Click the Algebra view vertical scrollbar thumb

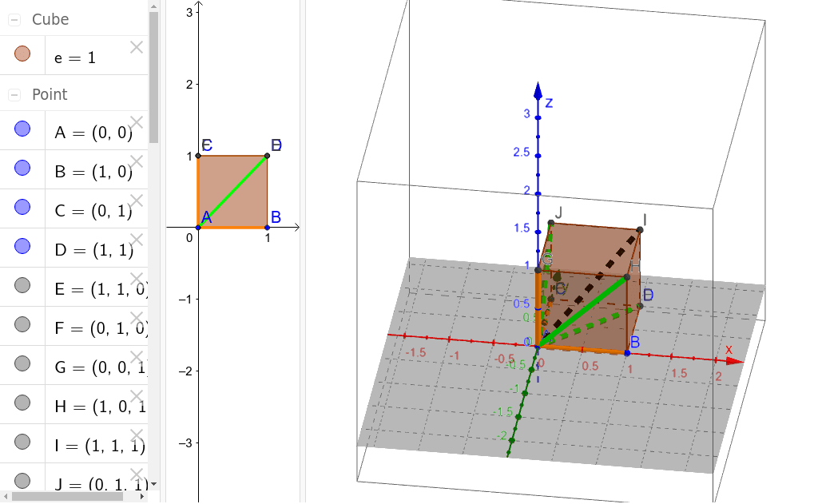153,77
